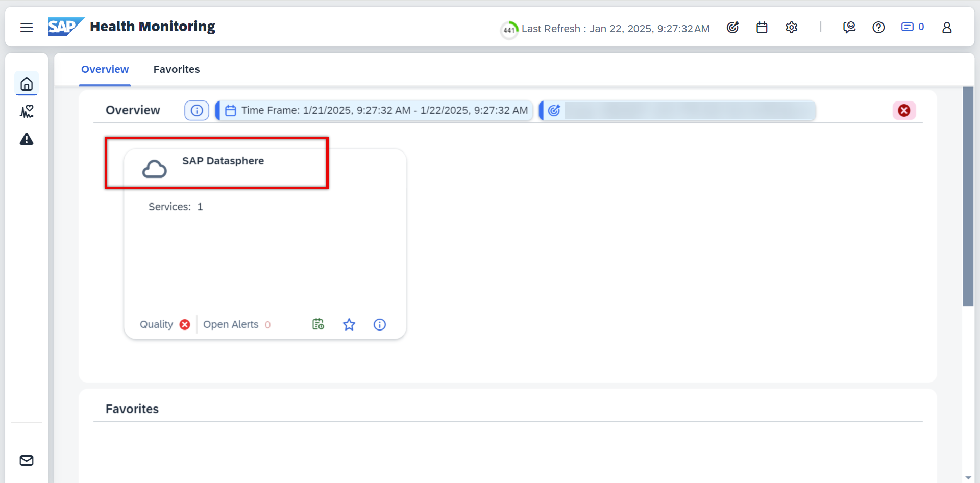Open the health monitoring heartbeat icon
The height and width of the screenshot is (483, 980).
coord(27,111)
